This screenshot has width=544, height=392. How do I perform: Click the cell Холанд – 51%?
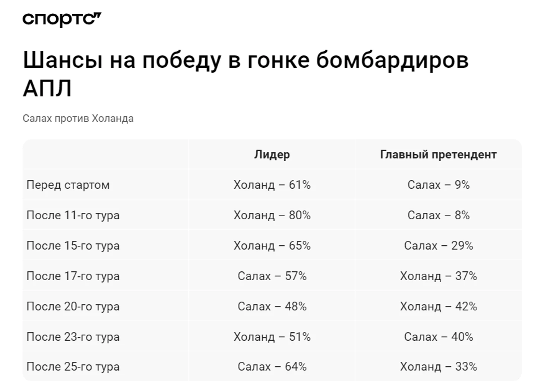pyautogui.click(x=272, y=337)
